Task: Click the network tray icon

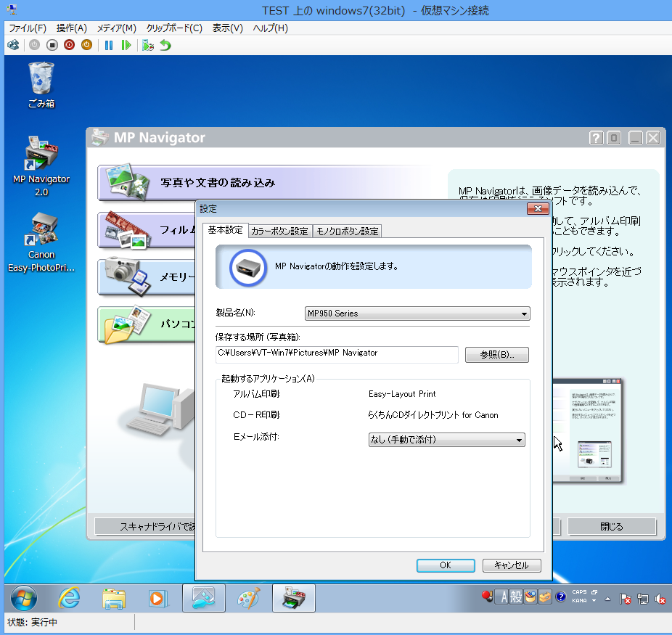Action: (x=642, y=599)
